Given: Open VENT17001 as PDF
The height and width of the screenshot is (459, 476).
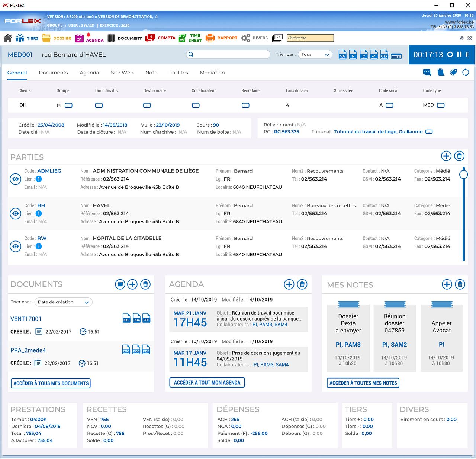Looking at the screenshot, I should click(x=146, y=318).
